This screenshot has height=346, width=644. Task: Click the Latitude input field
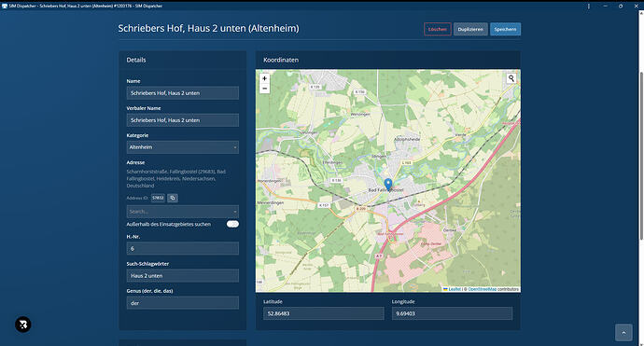pos(324,313)
